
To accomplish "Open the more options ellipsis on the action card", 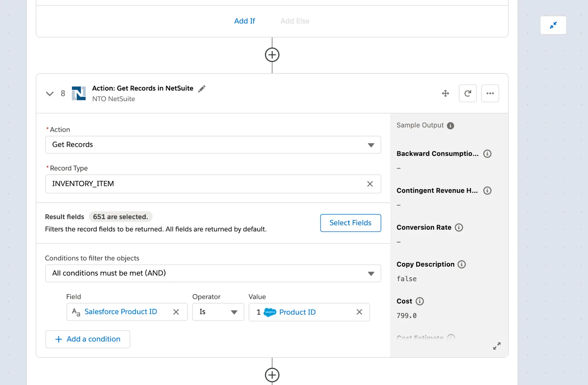I will tap(490, 93).
